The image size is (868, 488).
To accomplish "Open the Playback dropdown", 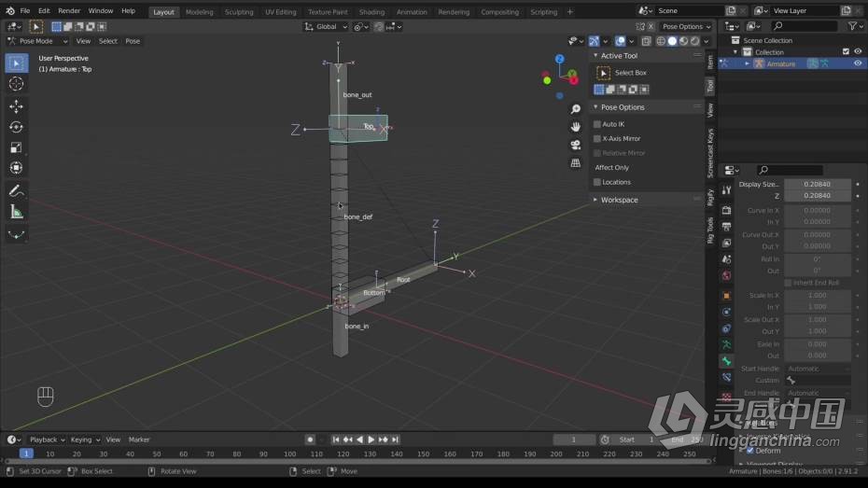I will (x=47, y=439).
